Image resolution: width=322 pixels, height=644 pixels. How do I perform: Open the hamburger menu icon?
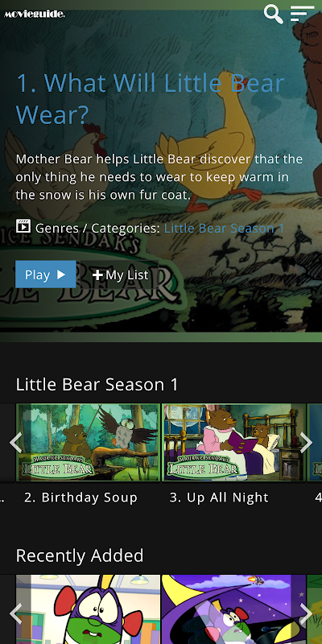[x=303, y=14]
